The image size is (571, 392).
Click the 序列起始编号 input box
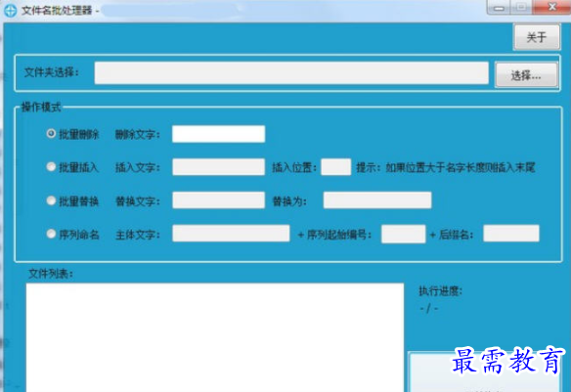pos(403,234)
